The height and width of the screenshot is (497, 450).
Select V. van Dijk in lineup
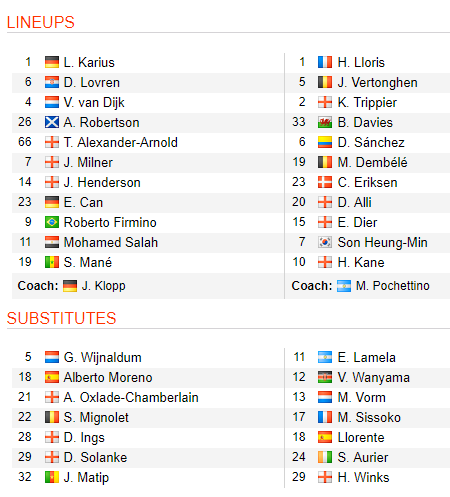coord(94,103)
